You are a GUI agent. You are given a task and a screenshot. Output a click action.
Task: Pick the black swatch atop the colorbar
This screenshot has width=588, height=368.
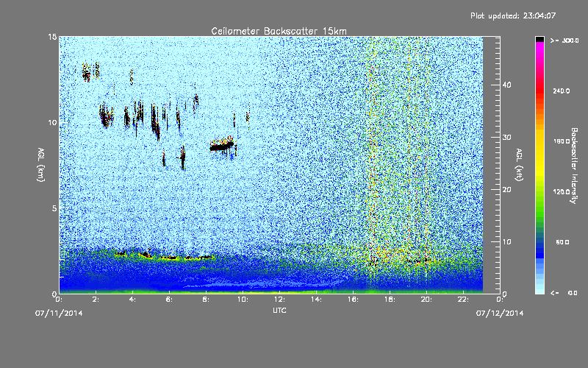tap(539, 39)
